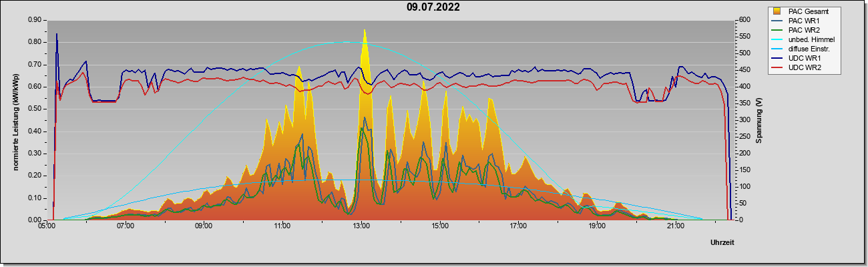Click the 05:00 time axis label
Image resolution: width=868 pixels, height=267 pixels.
(x=47, y=227)
